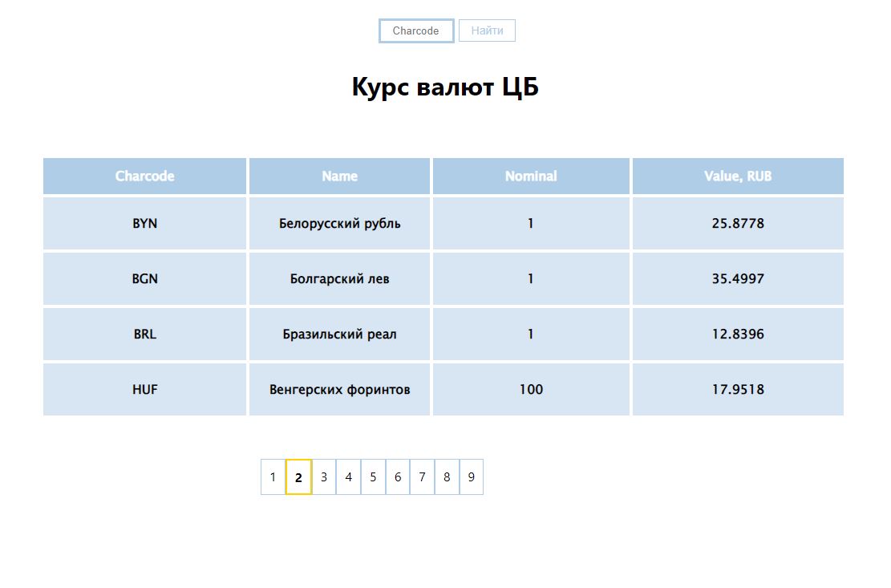Select the 12.8396 value cell
This screenshot has width=891, height=588.
tap(738, 334)
